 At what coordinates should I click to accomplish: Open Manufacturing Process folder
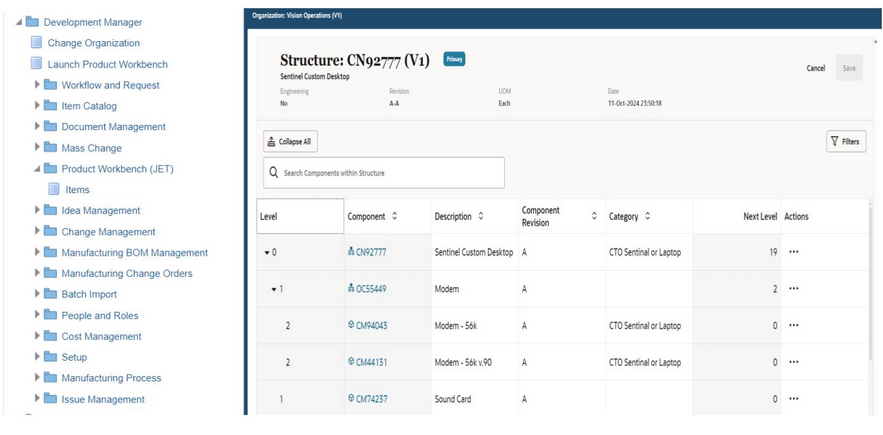[x=112, y=378]
